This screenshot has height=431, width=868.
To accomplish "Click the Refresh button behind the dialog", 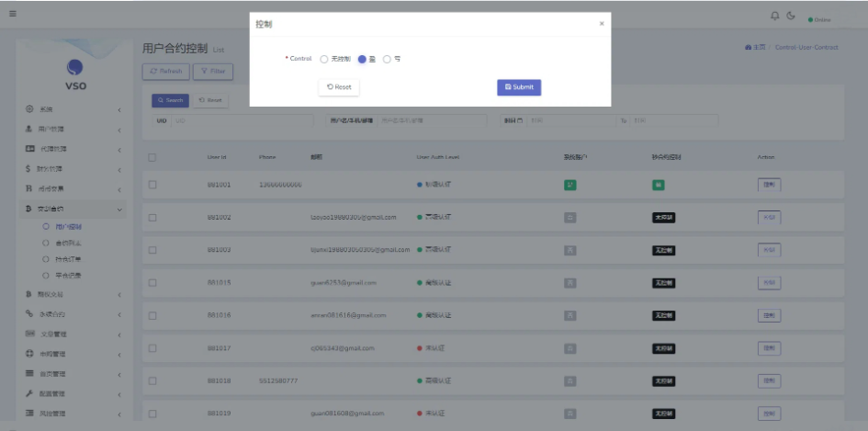I will coord(166,72).
